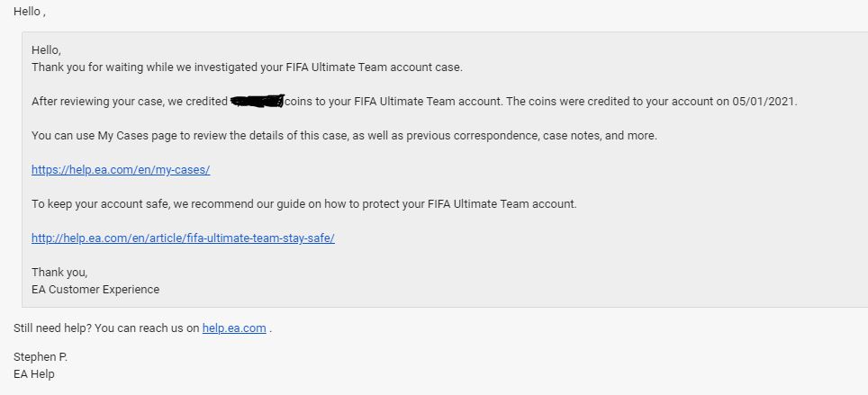Click the agent name 'Stephen P.'
This screenshot has height=395, width=868.
41,357
